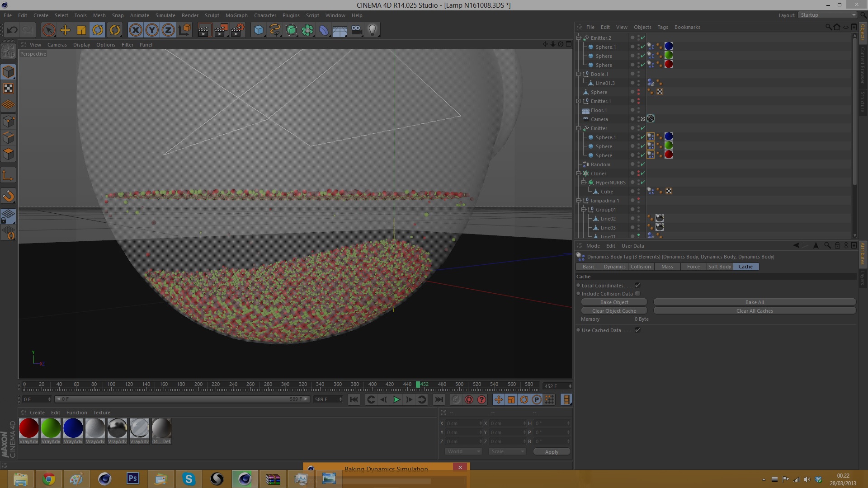The width and height of the screenshot is (868, 488).
Task: Open the Render Settings icon
Action: coord(237,30)
